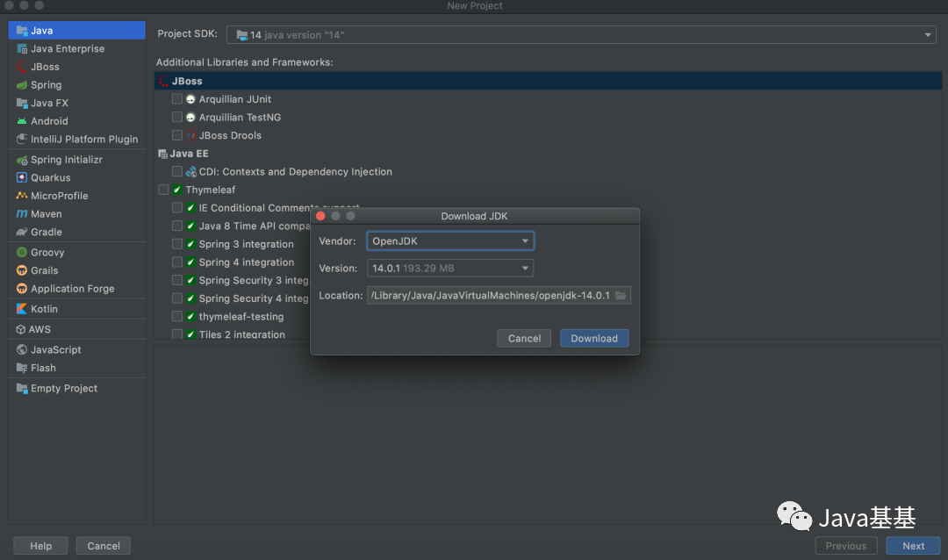Image resolution: width=948 pixels, height=560 pixels.
Task: Choose the Quarkus project icon
Action: click(22, 178)
